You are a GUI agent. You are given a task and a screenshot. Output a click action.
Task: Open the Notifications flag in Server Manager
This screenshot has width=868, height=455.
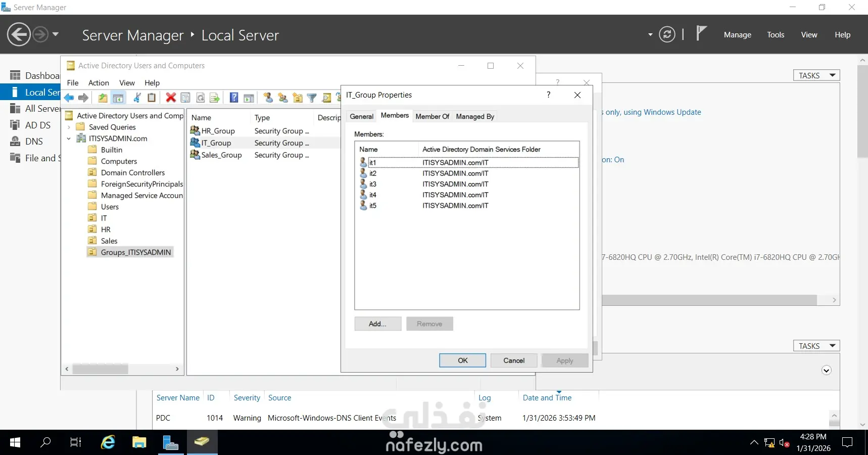tap(701, 33)
